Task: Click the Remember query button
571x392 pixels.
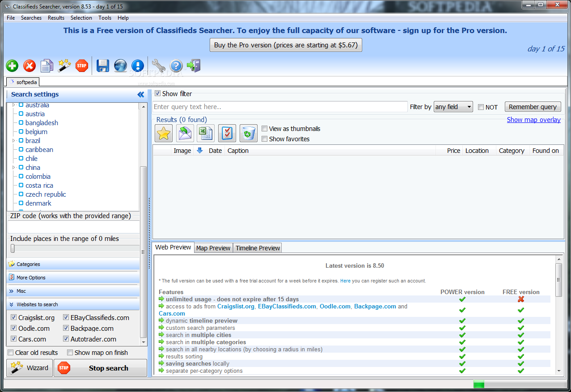Action: click(533, 107)
